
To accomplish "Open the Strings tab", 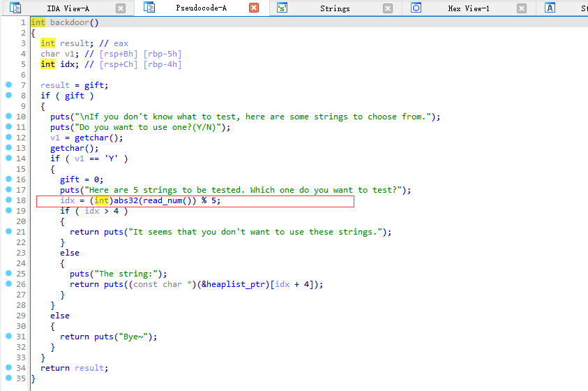I will 335,8.
